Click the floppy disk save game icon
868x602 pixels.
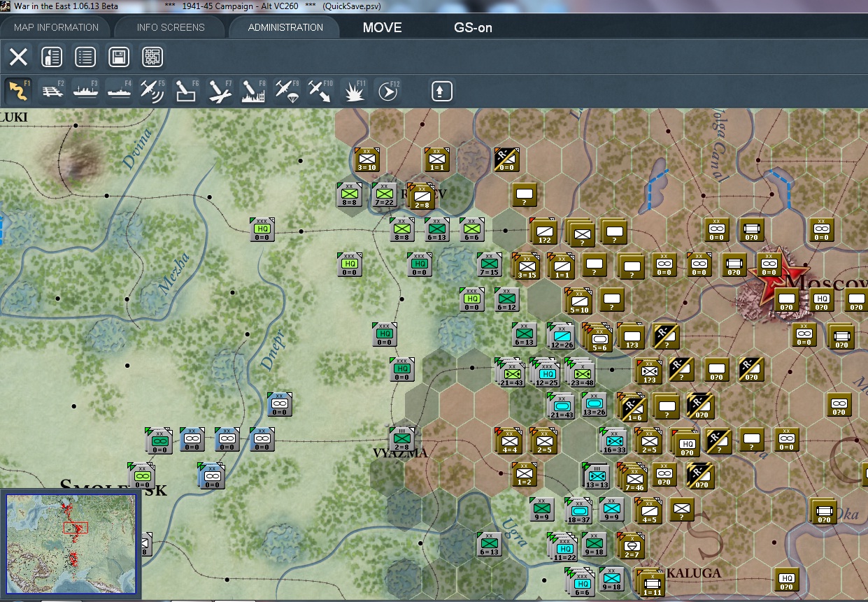coord(119,57)
